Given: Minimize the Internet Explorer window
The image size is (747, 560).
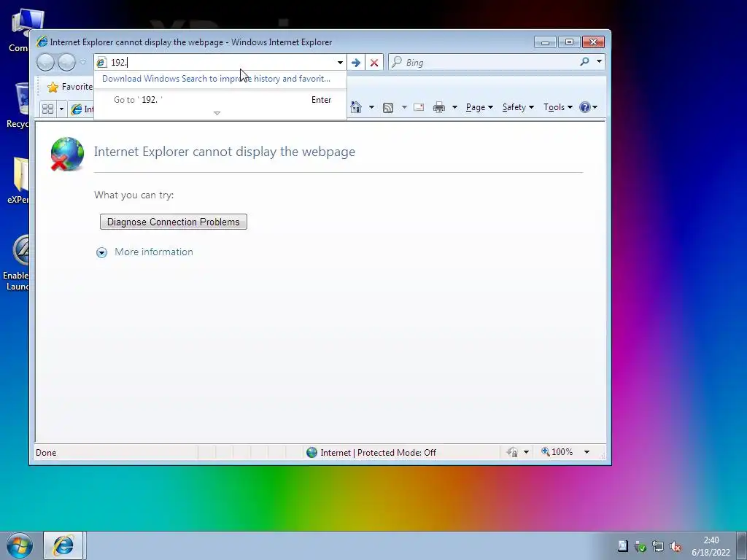Looking at the screenshot, I should (x=545, y=42).
